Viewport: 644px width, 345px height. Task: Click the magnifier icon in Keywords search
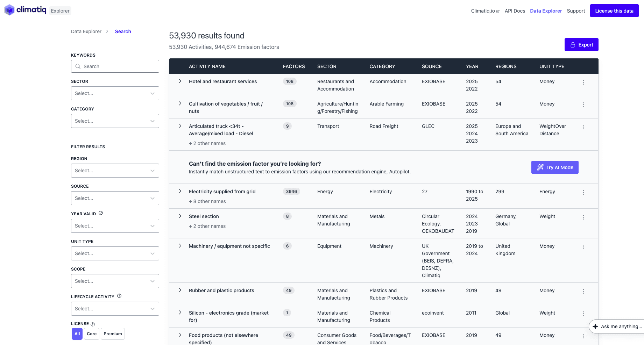[78, 66]
